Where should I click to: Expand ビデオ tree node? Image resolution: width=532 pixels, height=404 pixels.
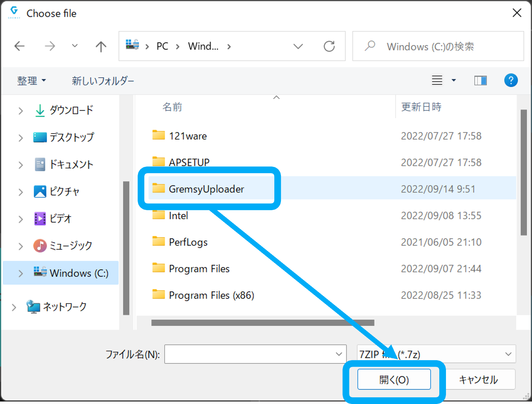tap(21, 219)
